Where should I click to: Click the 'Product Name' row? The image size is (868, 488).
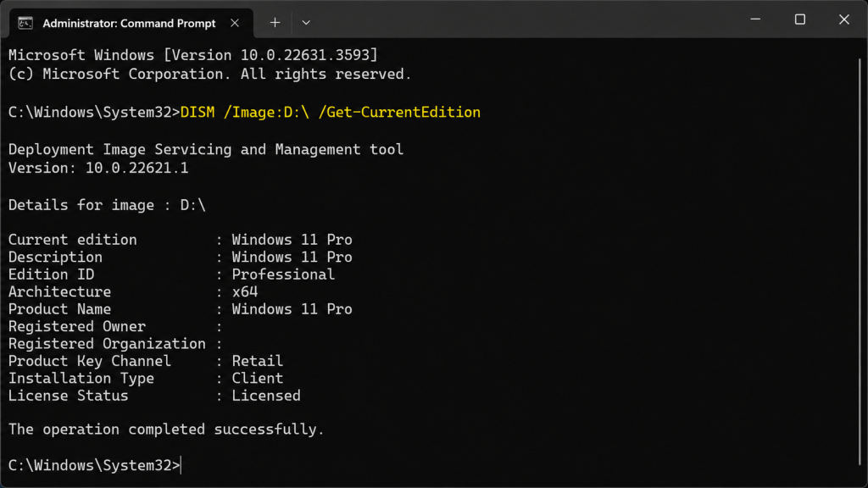click(x=180, y=309)
